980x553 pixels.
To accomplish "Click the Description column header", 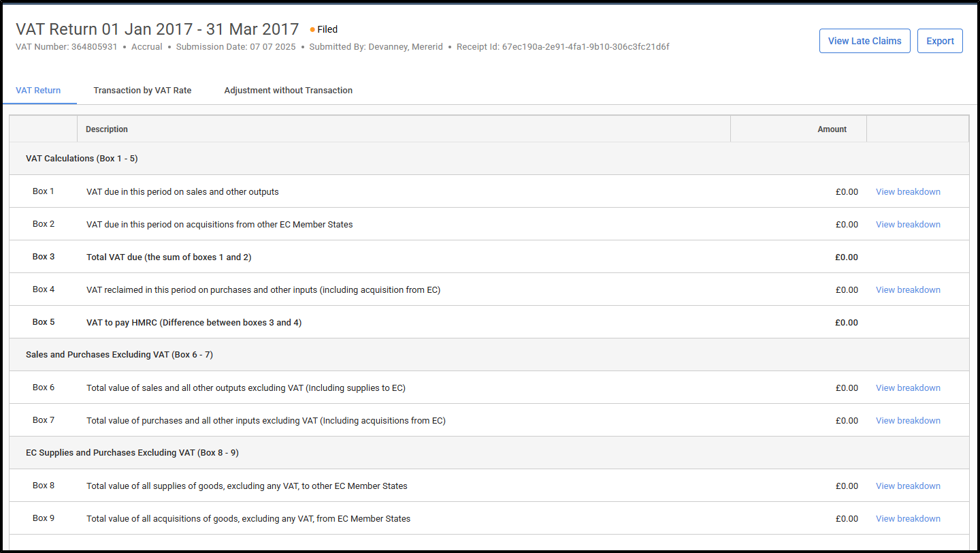I will coord(404,129).
